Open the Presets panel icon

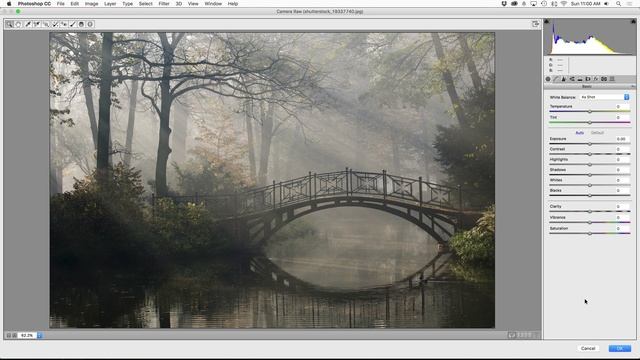pyautogui.click(x=612, y=79)
